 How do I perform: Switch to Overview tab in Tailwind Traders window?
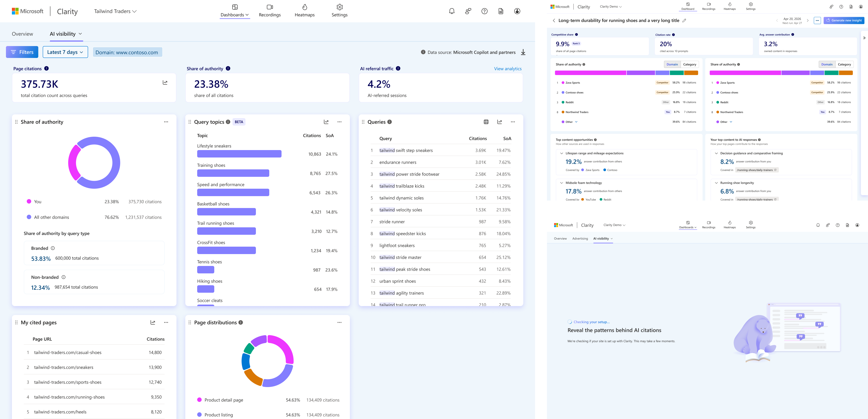pyautogui.click(x=22, y=34)
